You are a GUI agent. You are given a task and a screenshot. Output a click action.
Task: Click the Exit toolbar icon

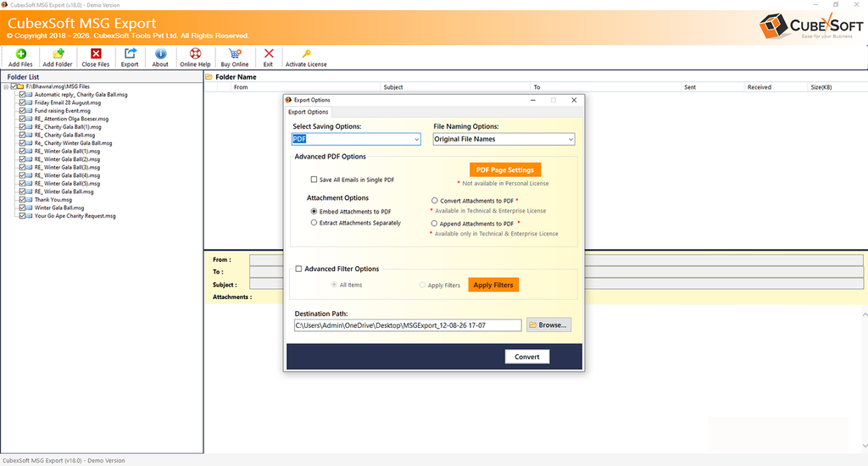269,53
